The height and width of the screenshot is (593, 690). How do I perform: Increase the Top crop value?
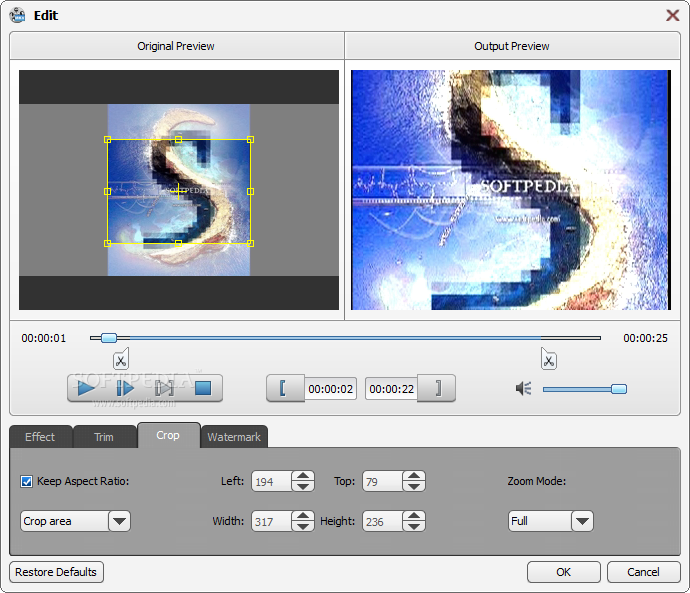point(414,476)
